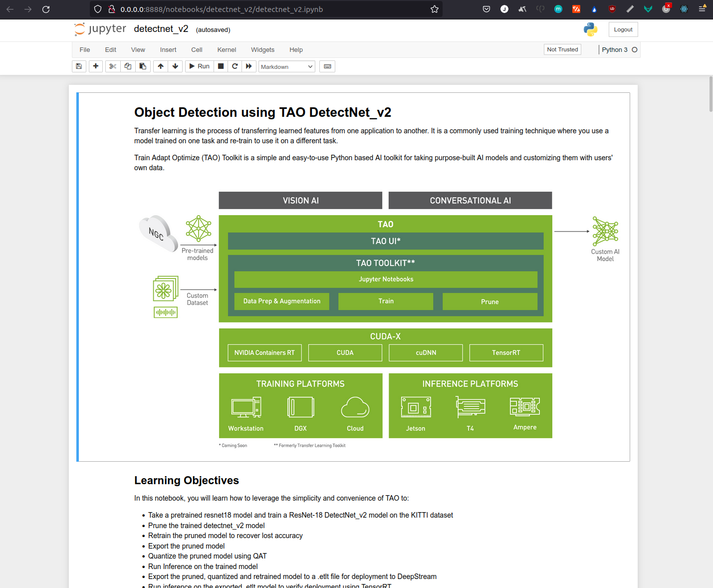The height and width of the screenshot is (588, 713).
Task: Open the Kernel menu
Action: [227, 50]
